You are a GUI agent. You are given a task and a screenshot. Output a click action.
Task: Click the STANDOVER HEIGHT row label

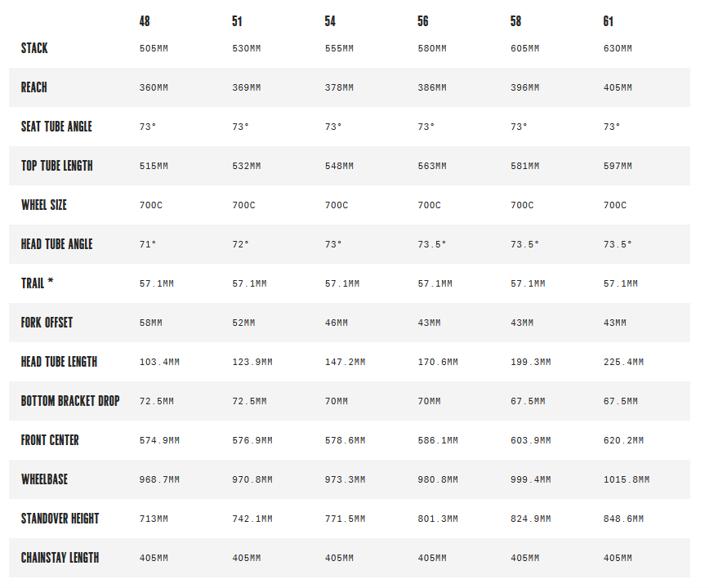[60, 519]
